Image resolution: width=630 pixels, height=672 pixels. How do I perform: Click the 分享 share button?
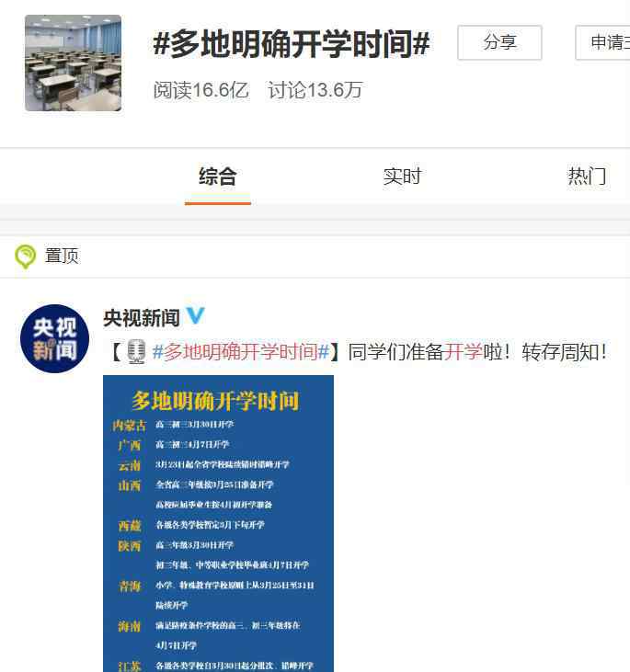click(499, 42)
